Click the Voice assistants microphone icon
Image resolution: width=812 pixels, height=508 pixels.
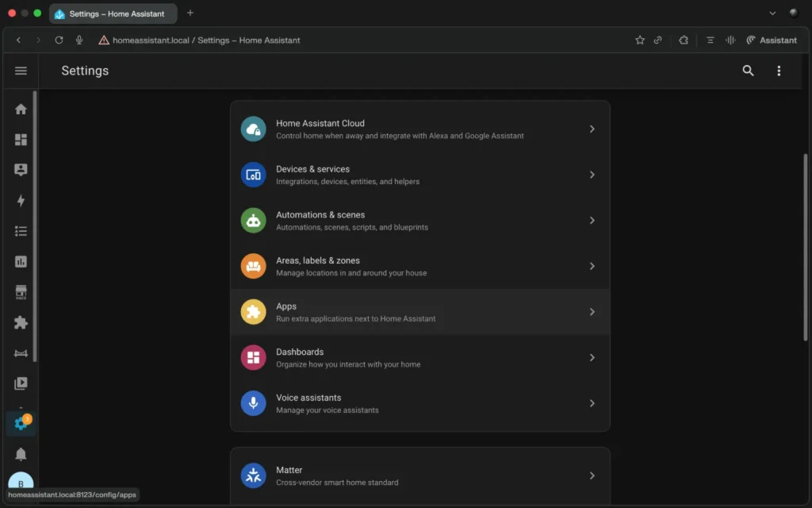tap(253, 402)
